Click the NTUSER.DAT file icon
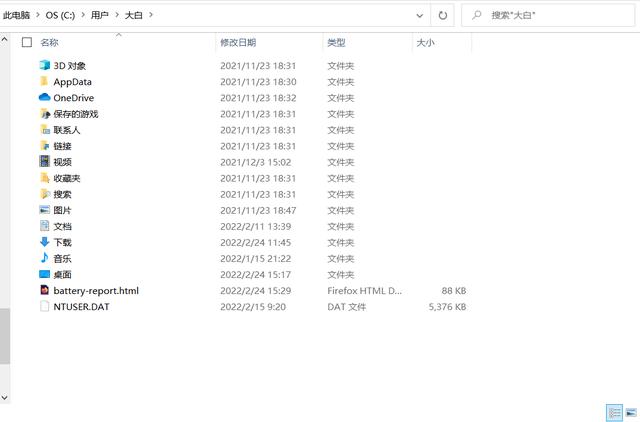The image size is (640, 422). pos(44,306)
